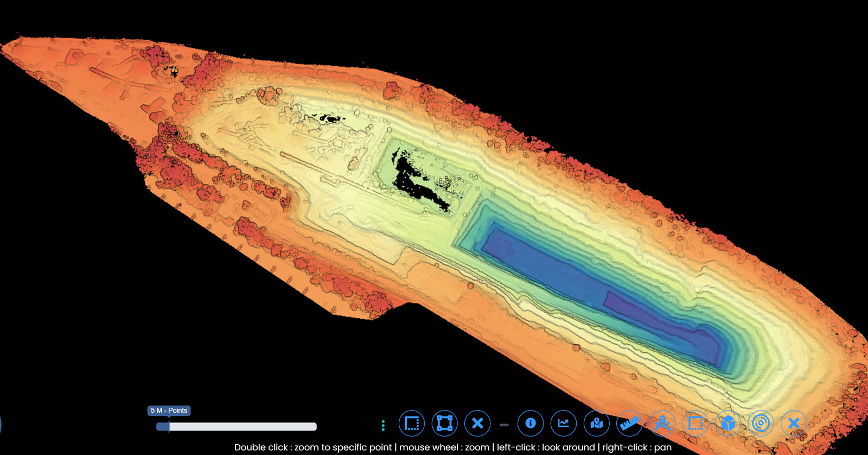Open the elevation profile chart tool

pyautogui.click(x=564, y=424)
